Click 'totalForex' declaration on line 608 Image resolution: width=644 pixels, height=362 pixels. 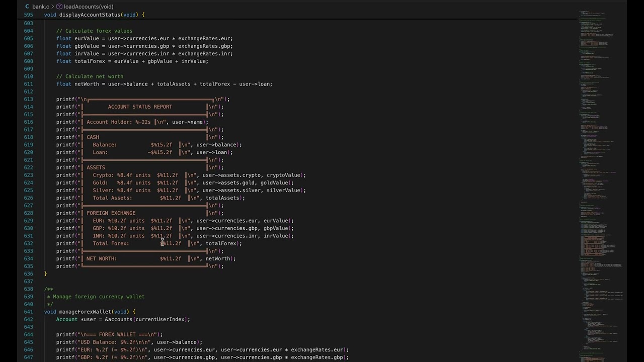click(90, 61)
